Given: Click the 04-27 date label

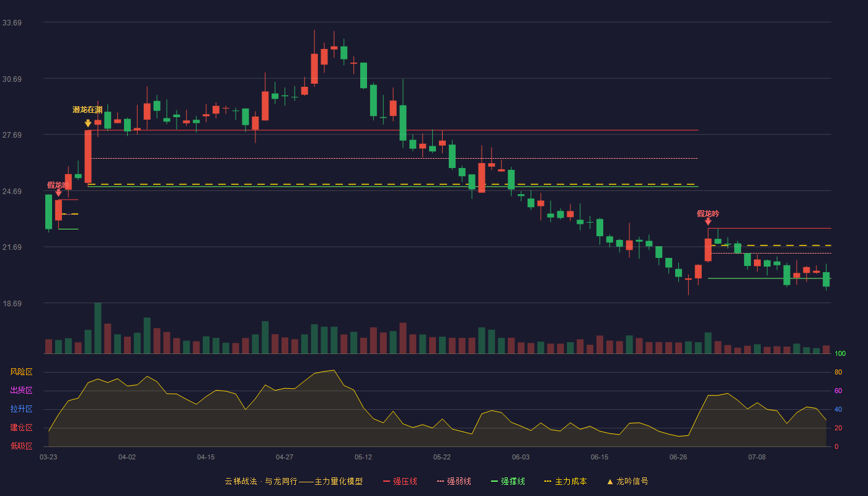Looking at the screenshot, I should tap(285, 457).
